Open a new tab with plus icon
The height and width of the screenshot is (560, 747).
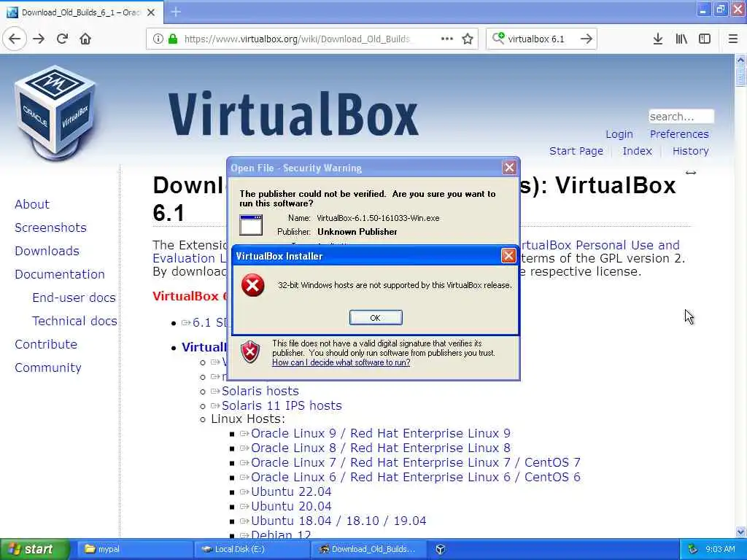coord(176,12)
